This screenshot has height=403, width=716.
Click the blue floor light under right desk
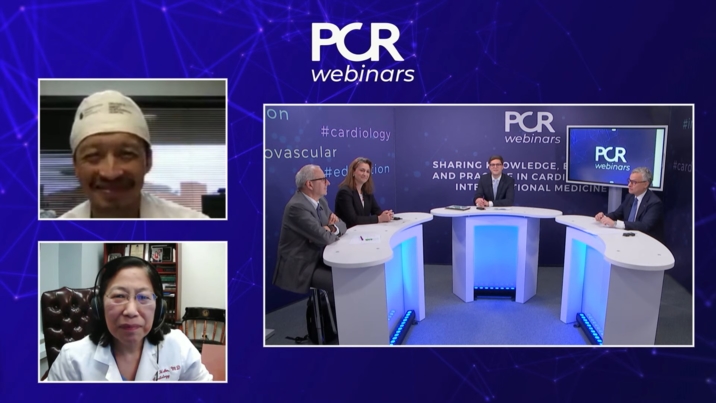tap(589, 328)
